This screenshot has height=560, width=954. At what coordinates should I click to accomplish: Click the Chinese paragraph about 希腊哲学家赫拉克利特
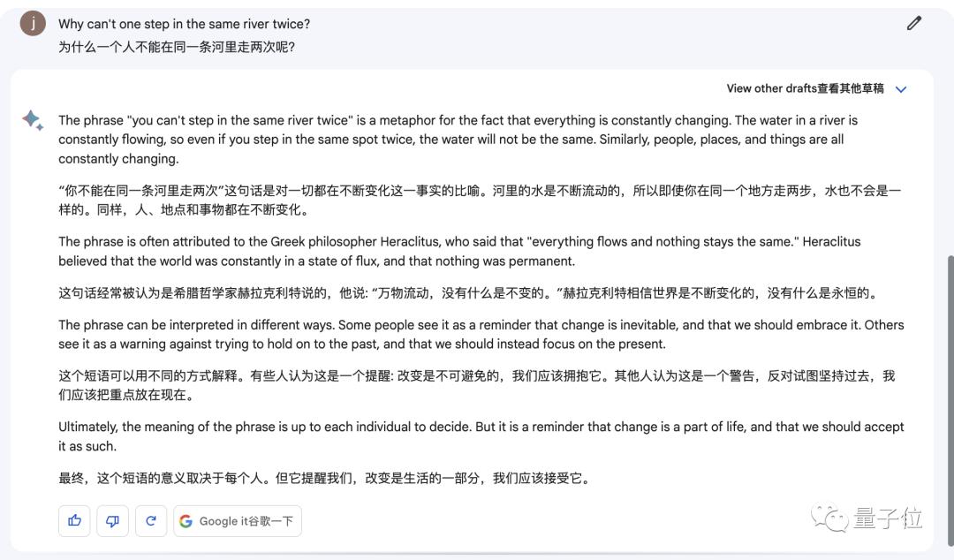point(468,292)
